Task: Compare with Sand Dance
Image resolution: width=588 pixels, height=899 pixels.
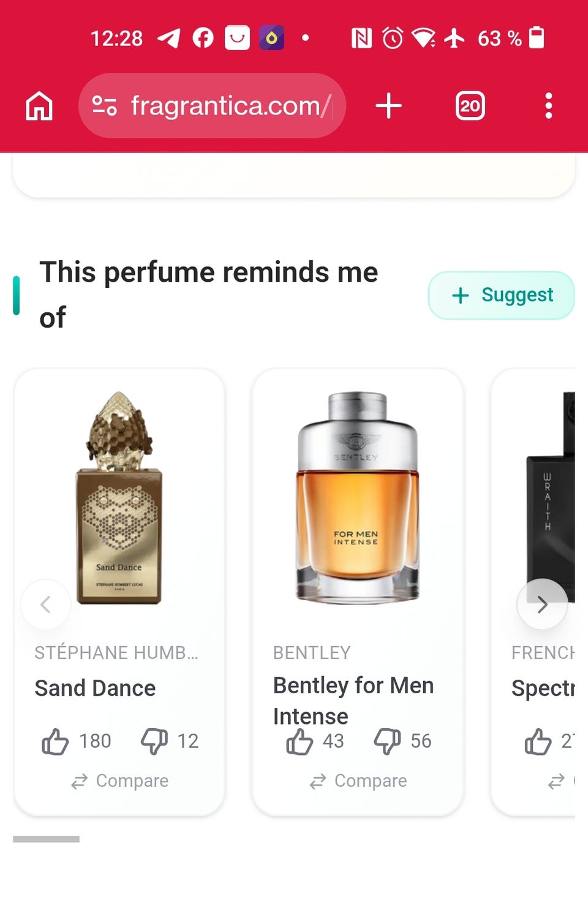Action: [x=119, y=781]
